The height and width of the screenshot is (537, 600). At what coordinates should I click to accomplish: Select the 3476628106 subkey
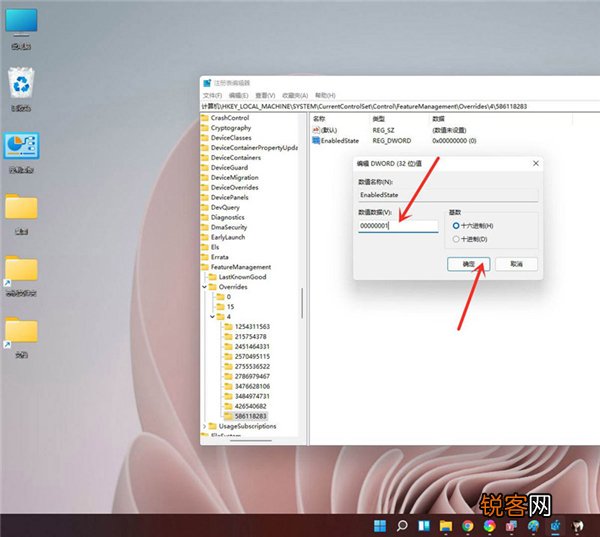pos(252,386)
